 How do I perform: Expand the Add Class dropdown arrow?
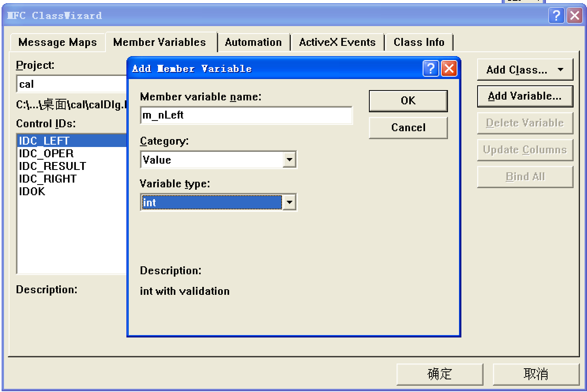coord(561,69)
